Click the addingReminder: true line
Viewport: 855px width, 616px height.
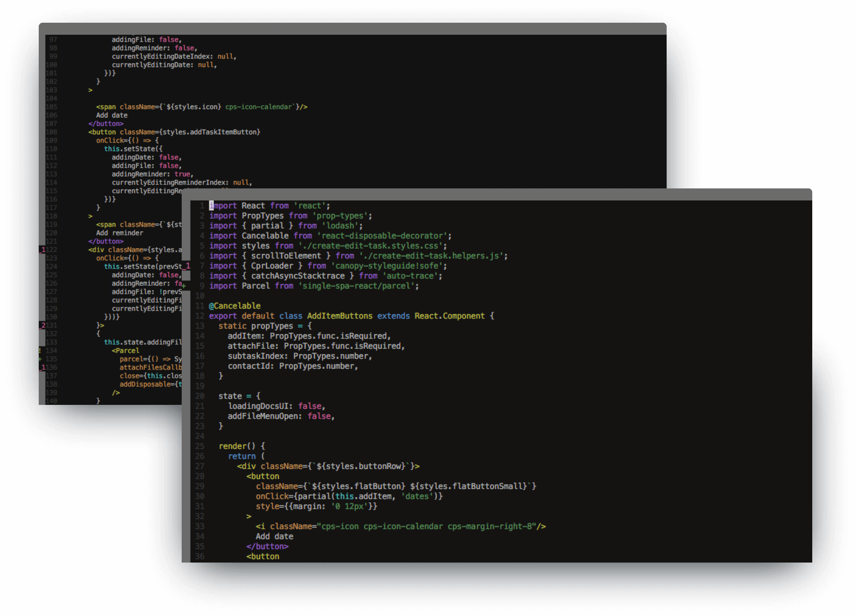tap(152, 174)
